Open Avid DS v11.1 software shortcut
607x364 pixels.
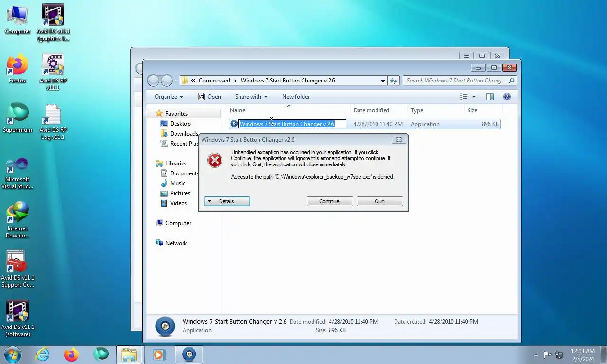[x=18, y=318]
